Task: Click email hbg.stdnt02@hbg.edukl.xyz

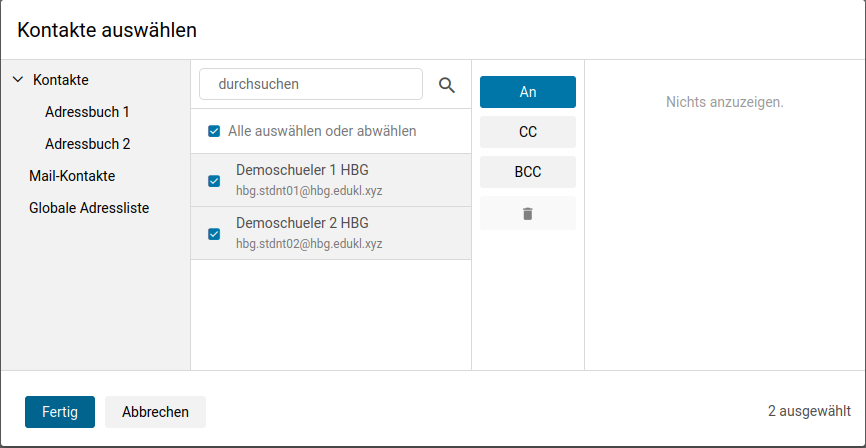Action: tap(309, 244)
